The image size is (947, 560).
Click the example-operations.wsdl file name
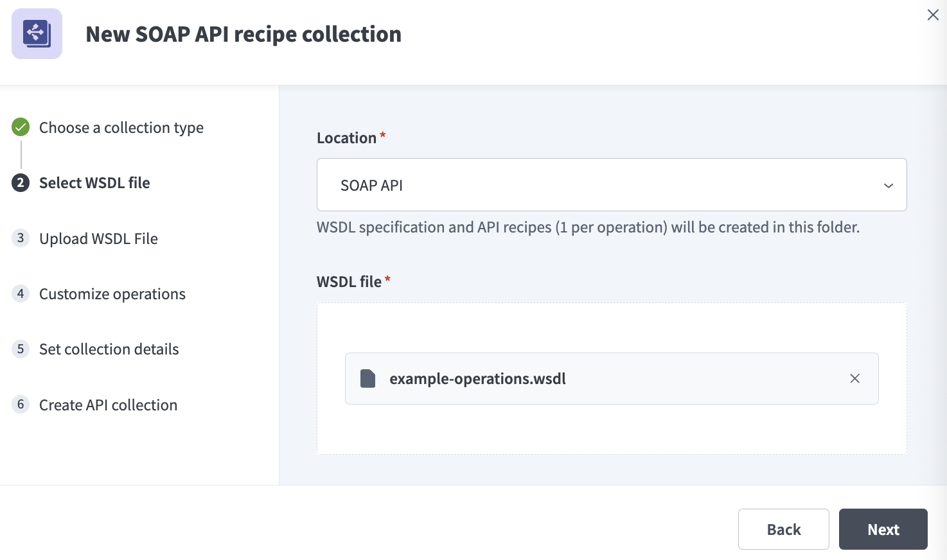point(477,378)
